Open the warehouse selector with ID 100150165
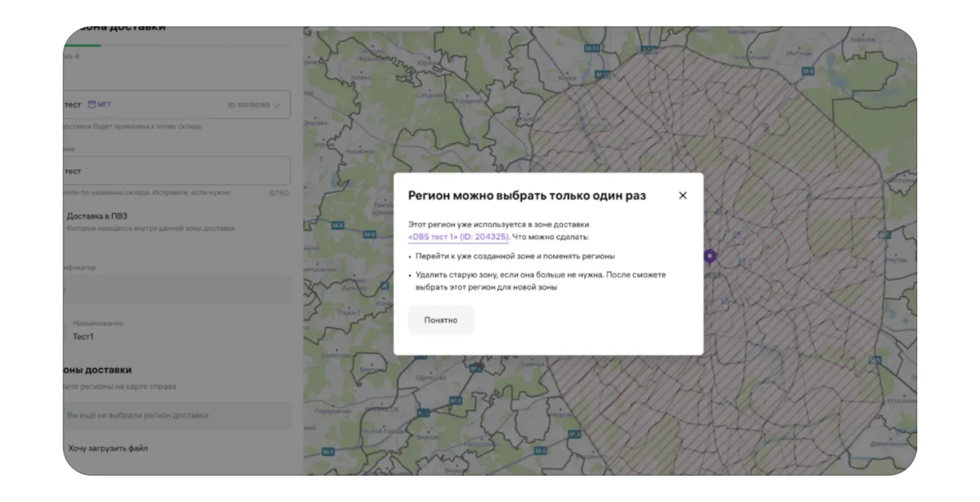Image resolution: width=980 pixels, height=502 pixels. point(176,105)
